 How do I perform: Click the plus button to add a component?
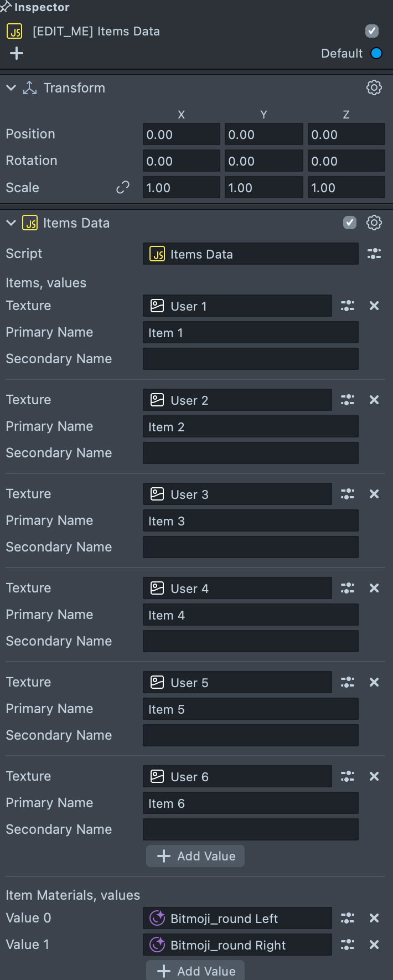[17, 53]
